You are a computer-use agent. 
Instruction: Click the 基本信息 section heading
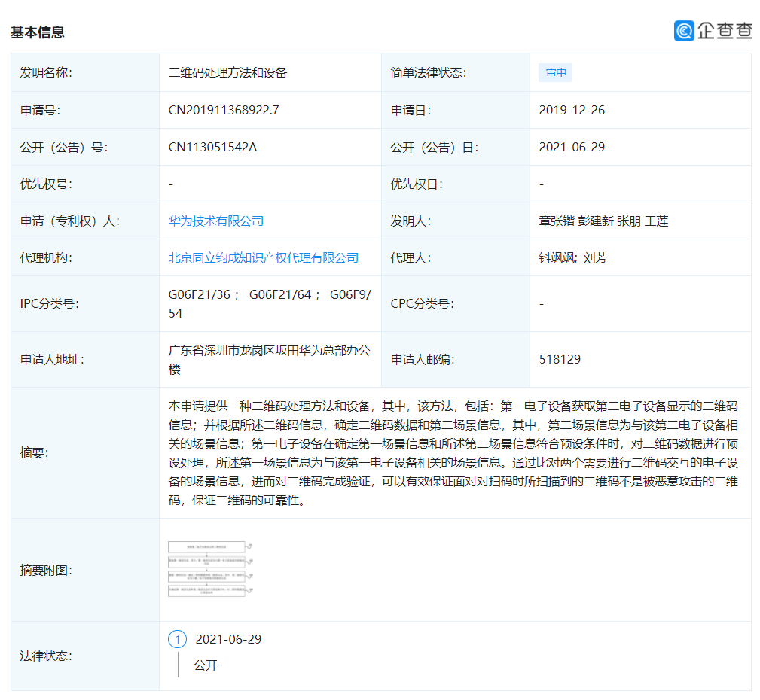[x=38, y=32]
